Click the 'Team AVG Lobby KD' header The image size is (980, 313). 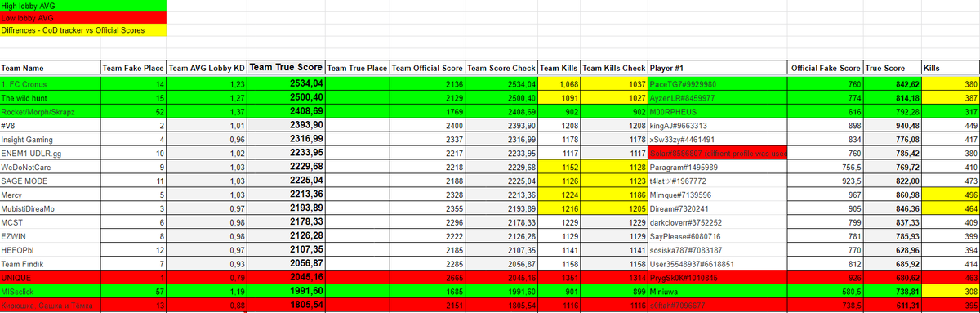(207, 68)
